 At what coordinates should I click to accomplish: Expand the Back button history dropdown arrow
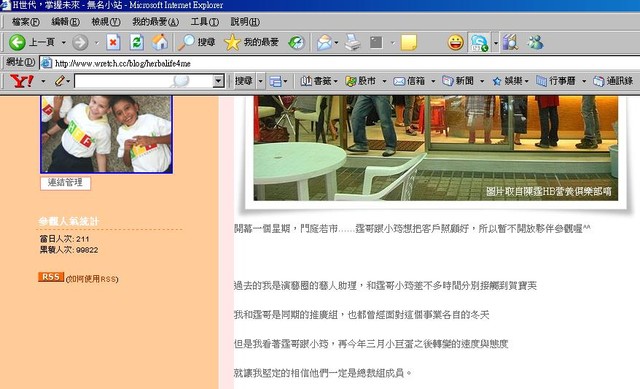click(x=64, y=42)
